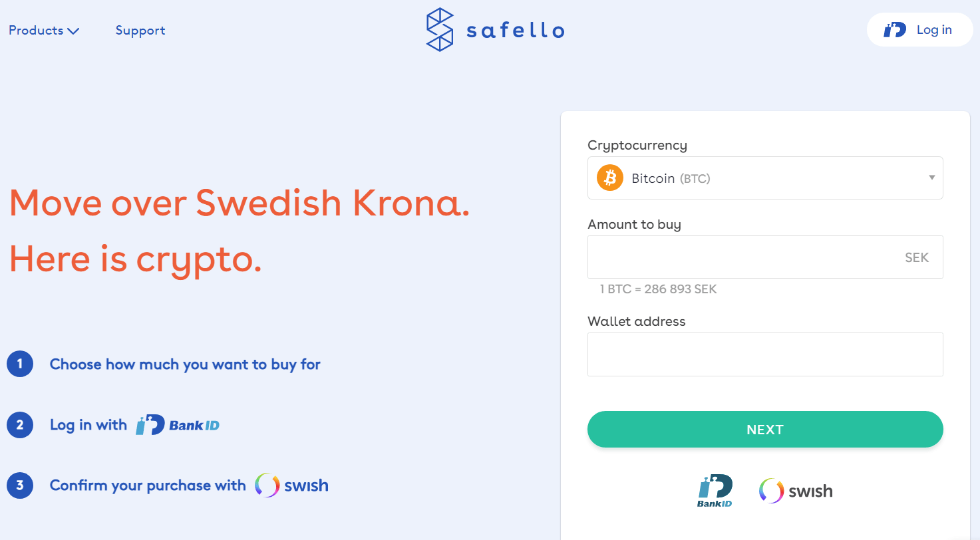Click the BTC exchange rate text
The height and width of the screenshot is (540, 980).
point(658,289)
